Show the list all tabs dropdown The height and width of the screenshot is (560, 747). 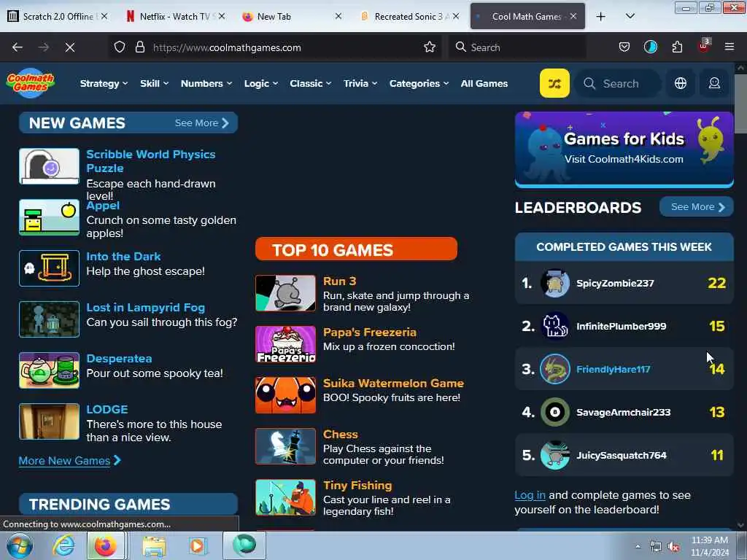(x=630, y=17)
